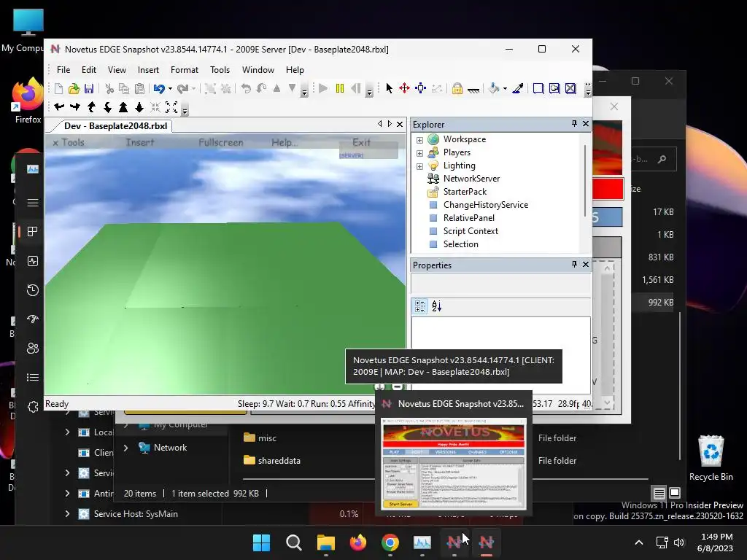Sort properties by category icon
The width and height of the screenshot is (747, 560).
(420, 306)
